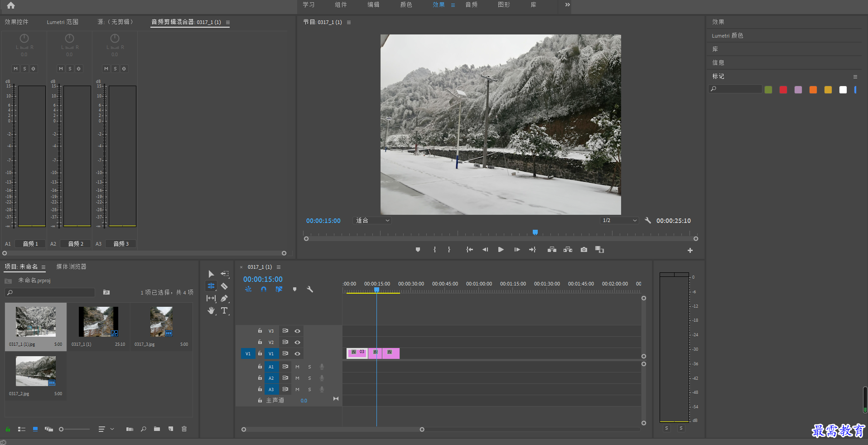
Task: Go to In point
Action: [470, 250]
